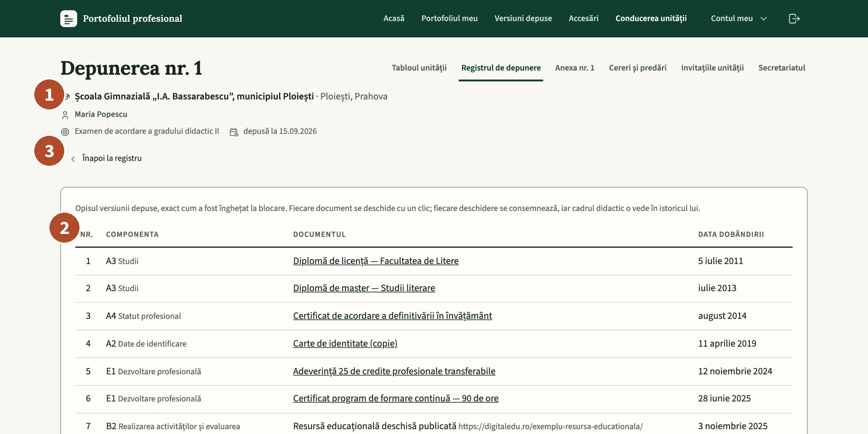This screenshot has width=868, height=434.
Task: Open Conducerea unității menu item
Action: pos(651,18)
